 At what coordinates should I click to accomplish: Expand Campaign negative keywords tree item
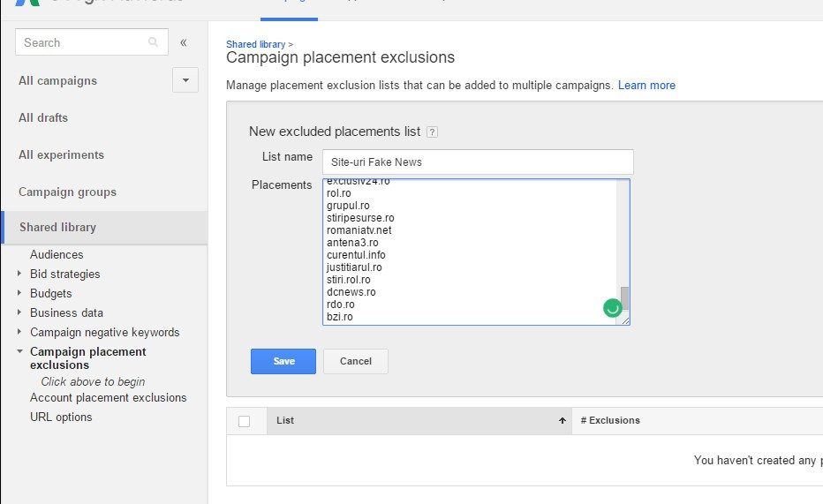point(19,332)
